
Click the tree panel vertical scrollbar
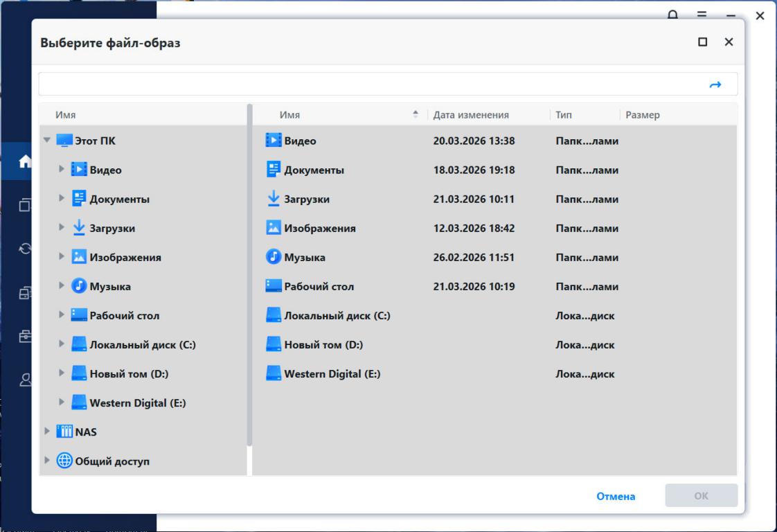[249, 277]
